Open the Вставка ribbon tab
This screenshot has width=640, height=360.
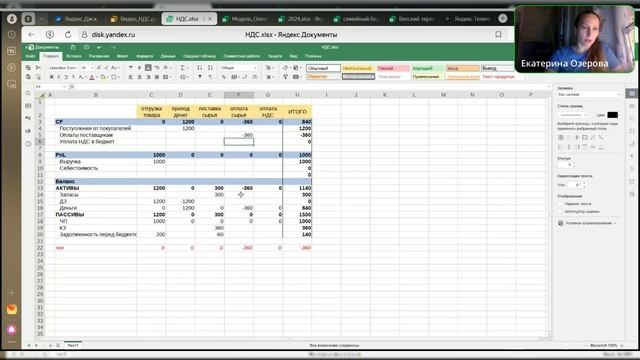pyautogui.click(x=74, y=56)
